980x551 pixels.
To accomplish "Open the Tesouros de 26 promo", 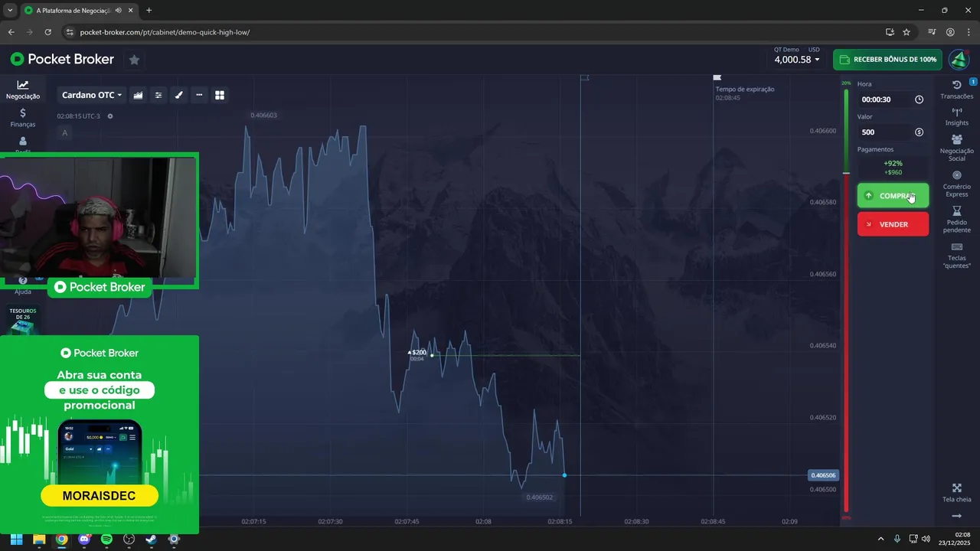I will pos(23,320).
